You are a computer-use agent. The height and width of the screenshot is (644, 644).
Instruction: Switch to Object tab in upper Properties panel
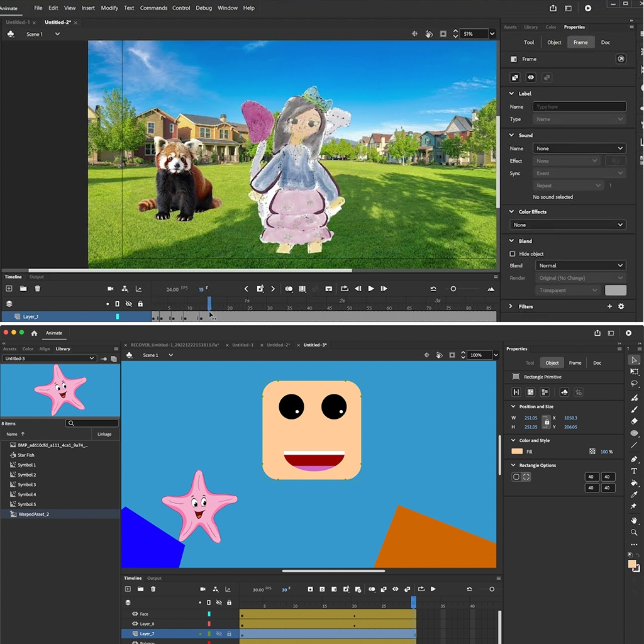pos(554,42)
